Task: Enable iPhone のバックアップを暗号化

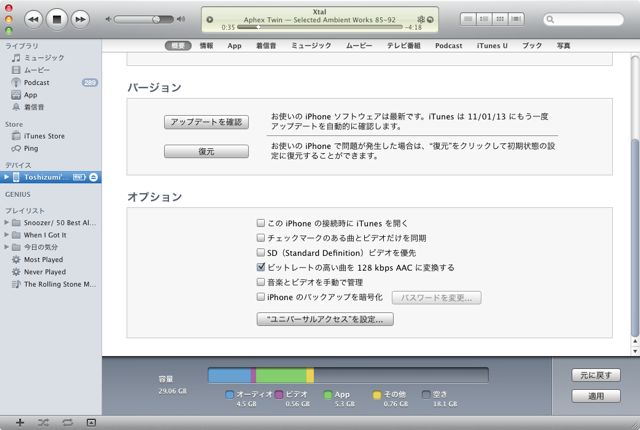Action: (261, 297)
